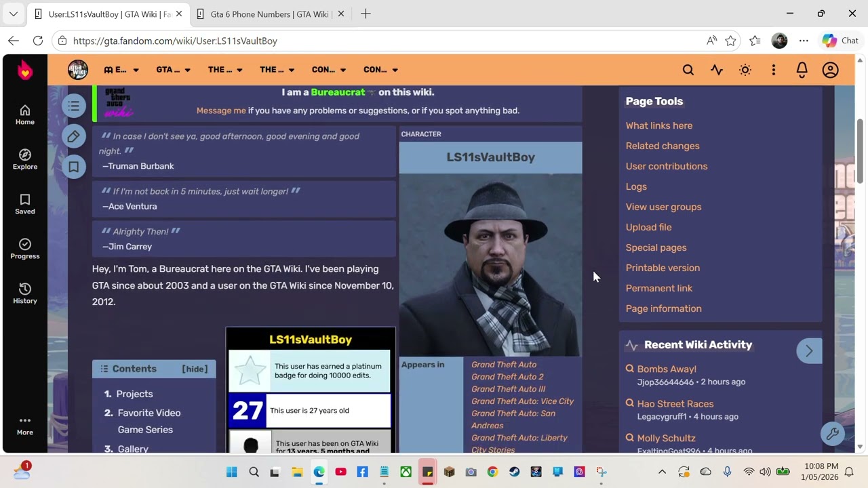This screenshot has width=868, height=488.
Task: Refresh the browser page
Action: [38, 41]
